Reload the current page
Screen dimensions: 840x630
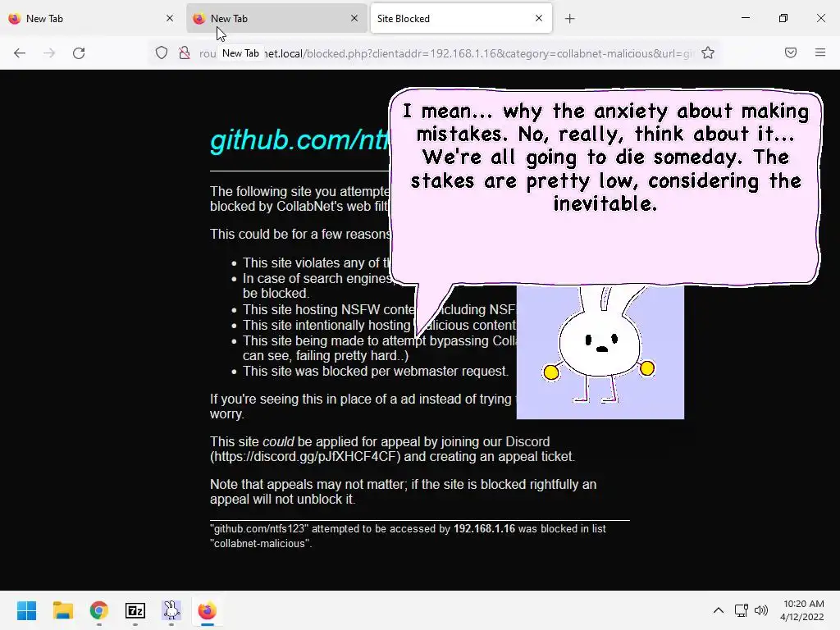click(79, 53)
